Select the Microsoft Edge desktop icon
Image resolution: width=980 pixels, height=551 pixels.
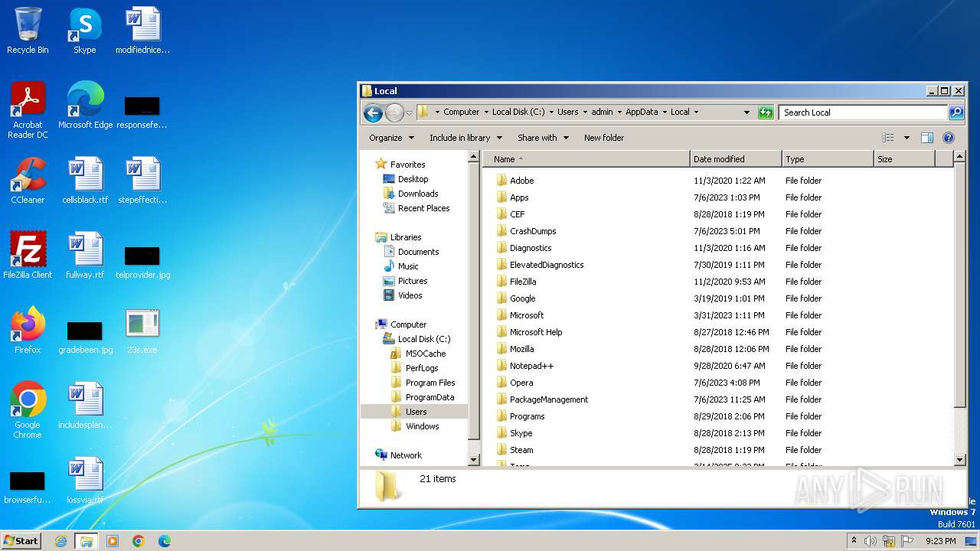[85, 106]
